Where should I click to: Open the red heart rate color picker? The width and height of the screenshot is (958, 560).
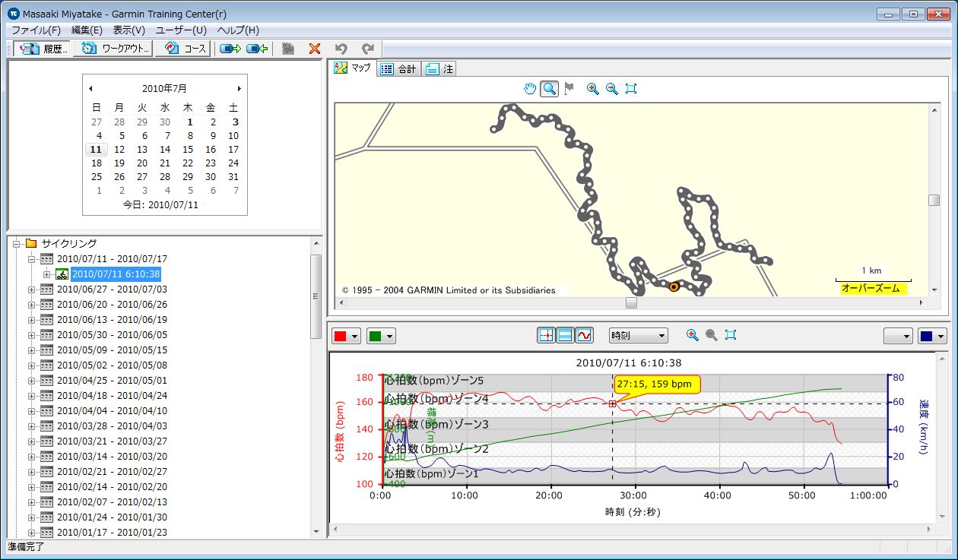click(x=347, y=336)
